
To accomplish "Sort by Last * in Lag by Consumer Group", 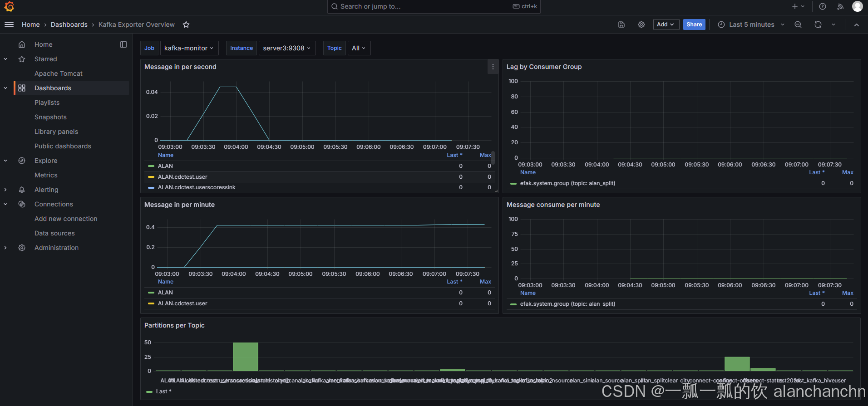I will coord(817,172).
